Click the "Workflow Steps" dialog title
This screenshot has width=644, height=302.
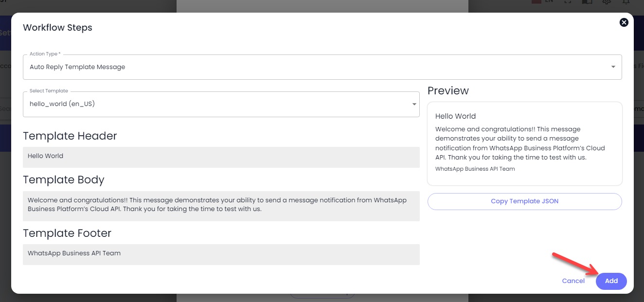57,28
